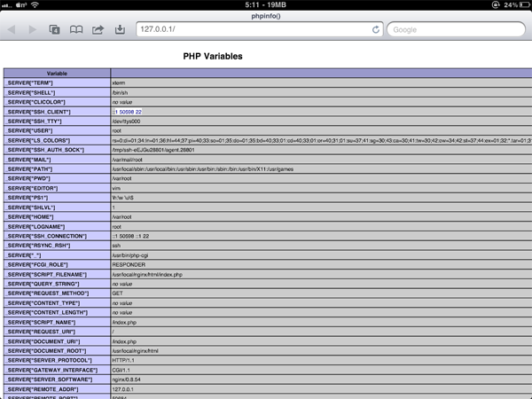Tap the Back navigation arrow
This screenshot has height=399, width=532.
12,29
